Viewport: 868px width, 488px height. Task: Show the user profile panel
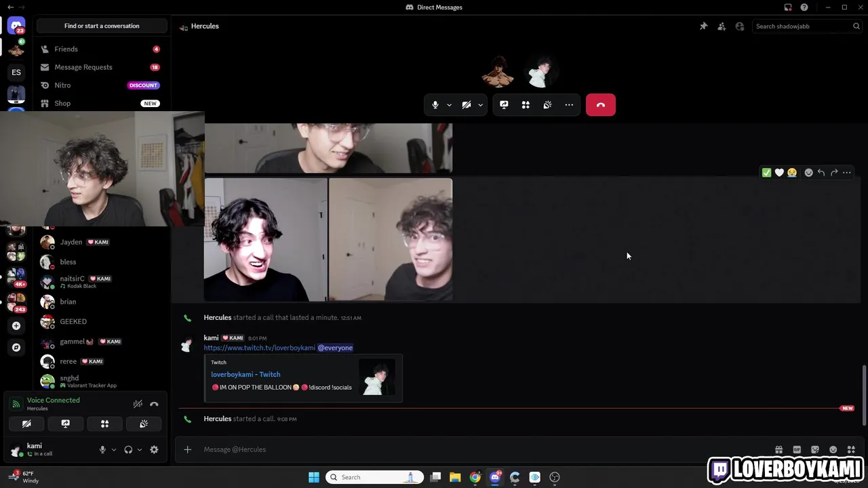pos(740,26)
